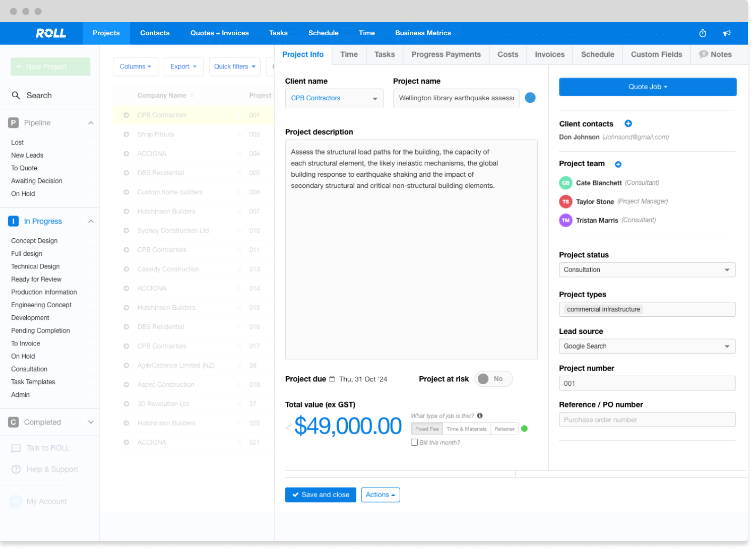Click the Save and close button

pyautogui.click(x=321, y=495)
